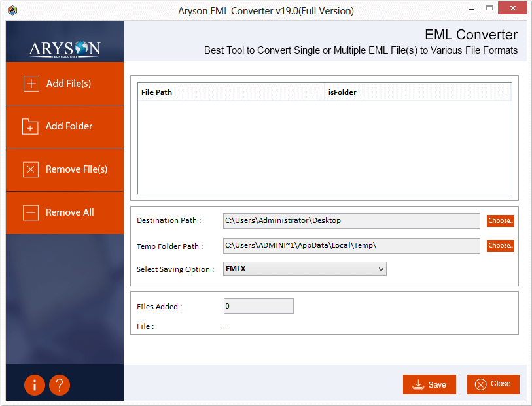This screenshot has width=532, height=406.
Task: Choose a new Temp Folder Path
Action: pos(500,246)
